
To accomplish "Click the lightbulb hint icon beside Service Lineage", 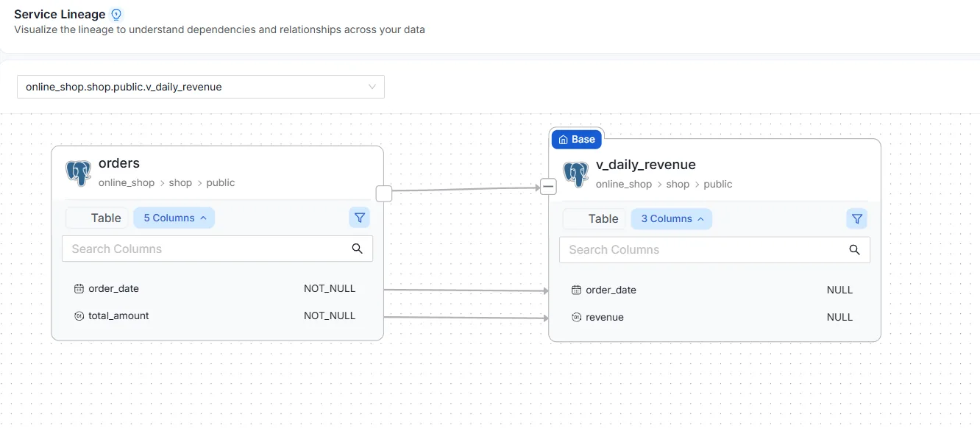I will (116, 14).
